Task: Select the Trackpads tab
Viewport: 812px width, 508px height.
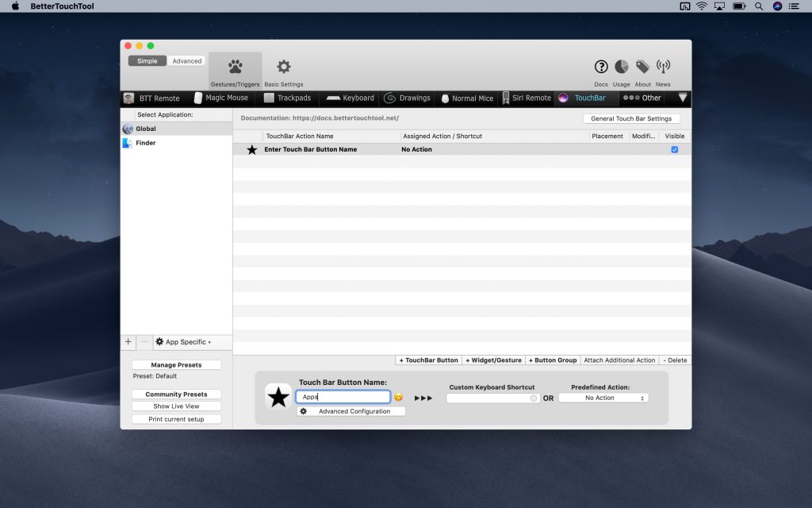Action: 287,98
